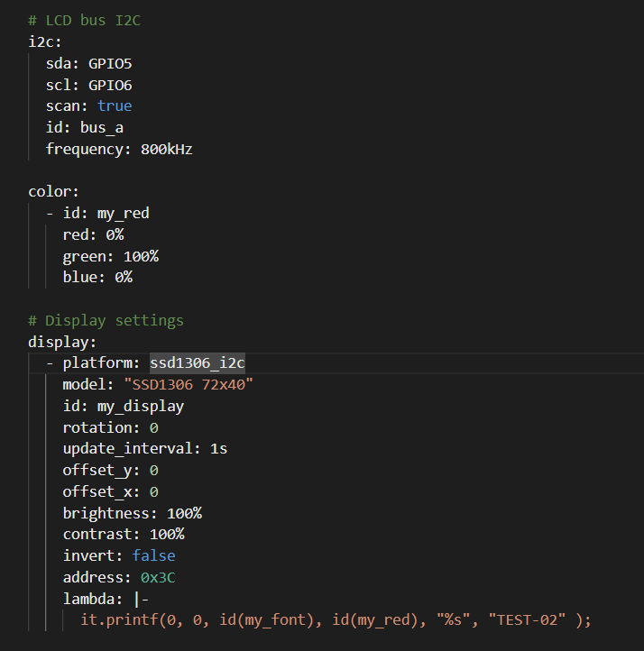Click the "TEST-02" string in printf

point(529,620)
